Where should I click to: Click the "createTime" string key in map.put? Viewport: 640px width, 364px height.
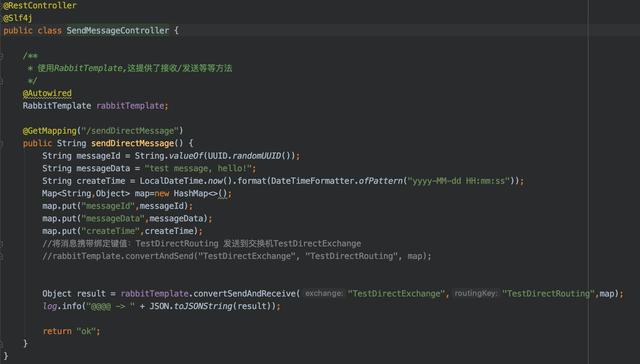[x=110, y=231]
